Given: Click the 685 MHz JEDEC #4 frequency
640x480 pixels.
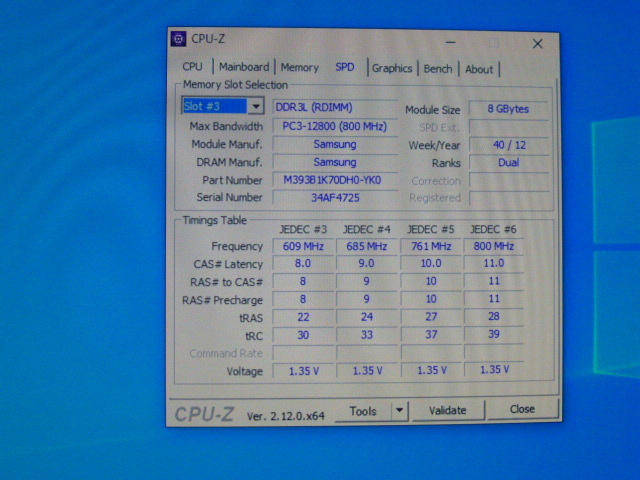Looking at the screenshot, I should pyautogui.click(x=367, y=246).
